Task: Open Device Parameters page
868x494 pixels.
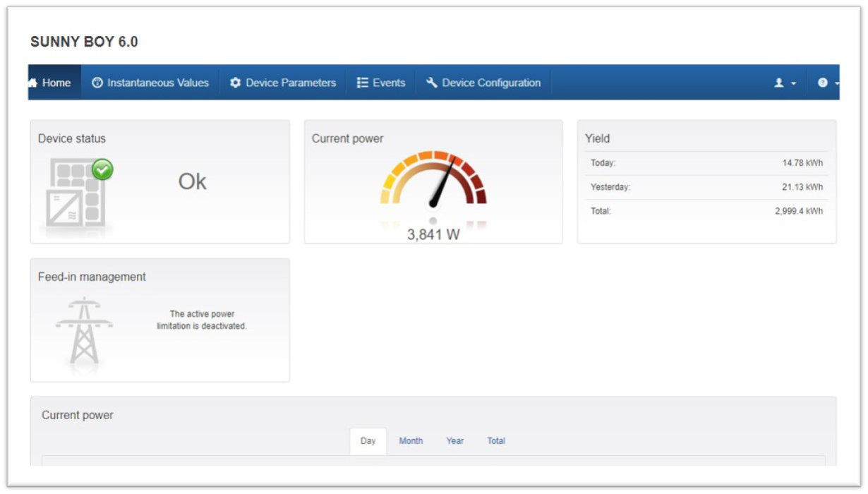Action: click(283, 83)
